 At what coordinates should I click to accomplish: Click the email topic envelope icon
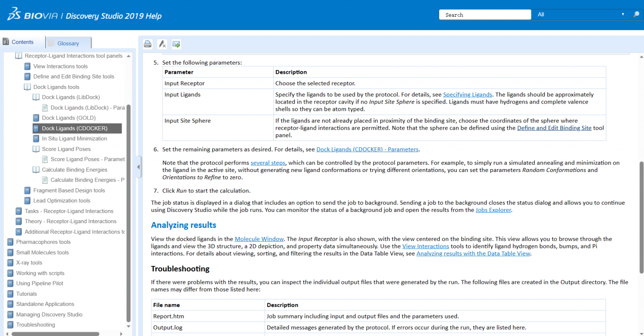[x=176, y=44]
